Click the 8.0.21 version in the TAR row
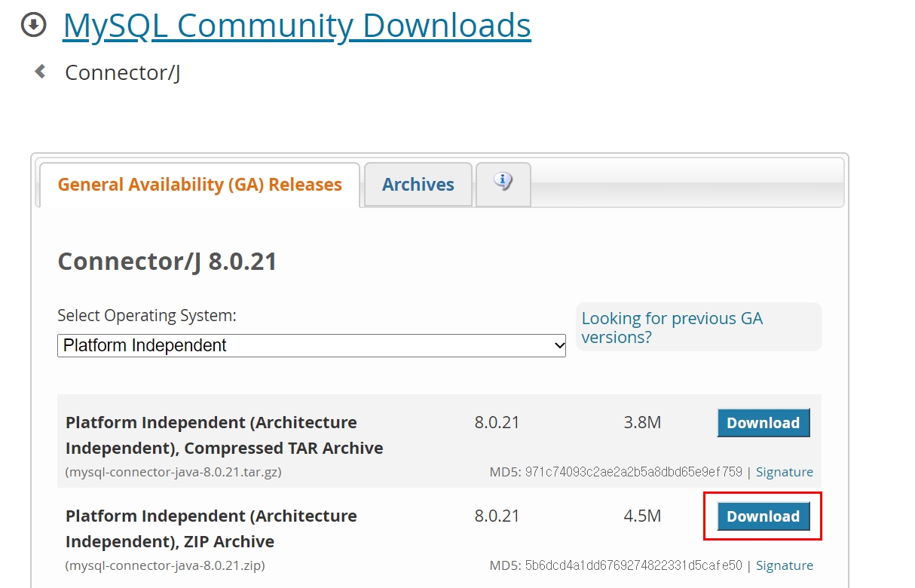The width and height of the screenshot is (915, 588). pyautogui.click(x=497, y=422)
